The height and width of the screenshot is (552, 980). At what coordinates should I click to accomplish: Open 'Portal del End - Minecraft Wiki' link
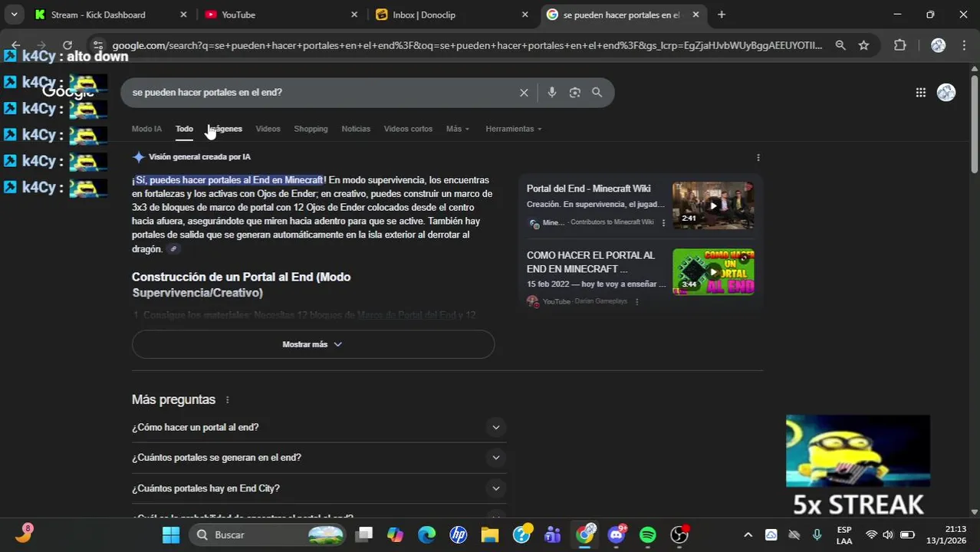(x=588, y=189)
